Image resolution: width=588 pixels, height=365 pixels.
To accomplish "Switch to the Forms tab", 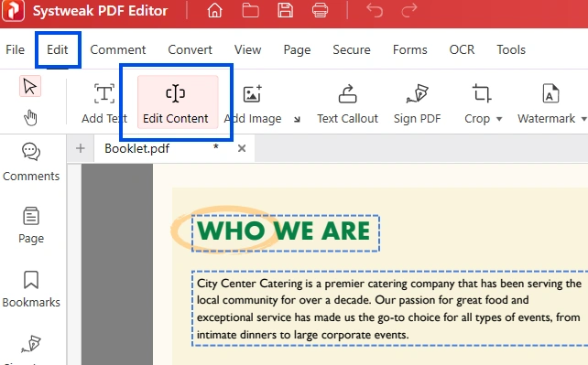I will pyautogui.click(x=410, y=49).
